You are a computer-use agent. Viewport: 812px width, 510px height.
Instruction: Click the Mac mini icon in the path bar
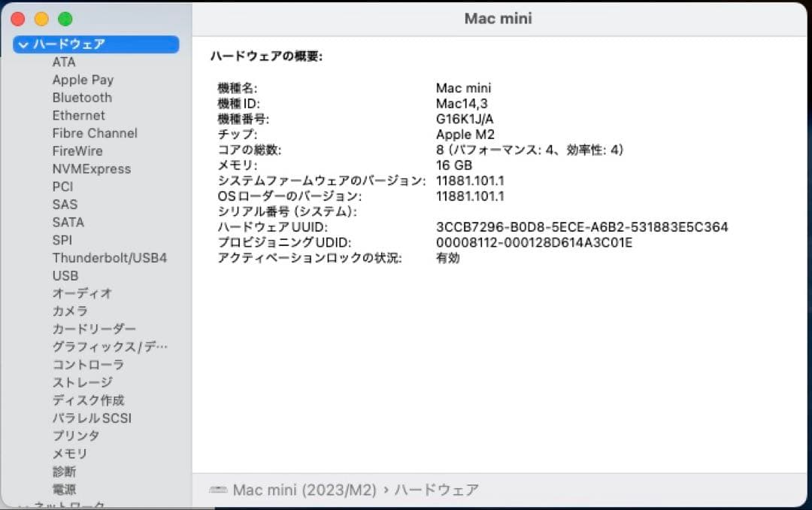[217, 489]
